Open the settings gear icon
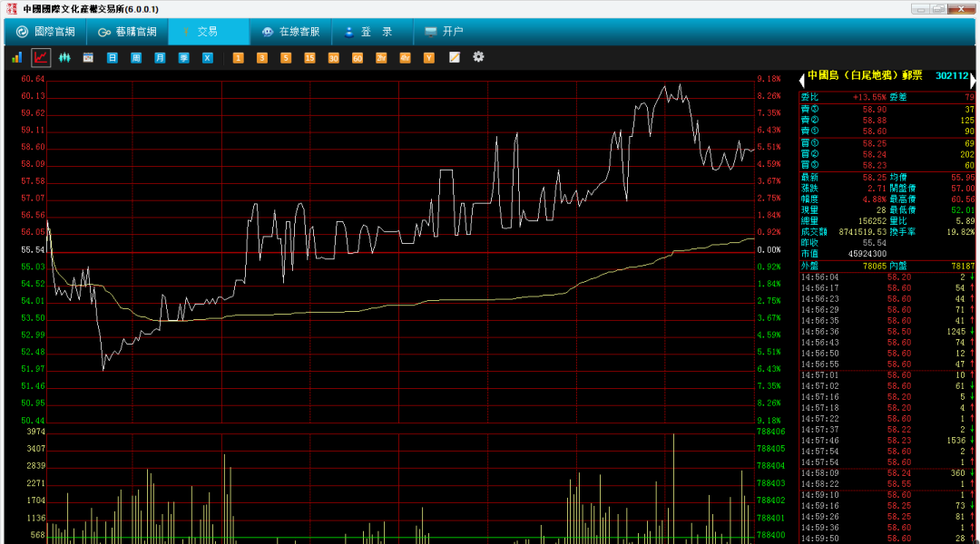This screenshot has width=980, height=544. [478, 57]
